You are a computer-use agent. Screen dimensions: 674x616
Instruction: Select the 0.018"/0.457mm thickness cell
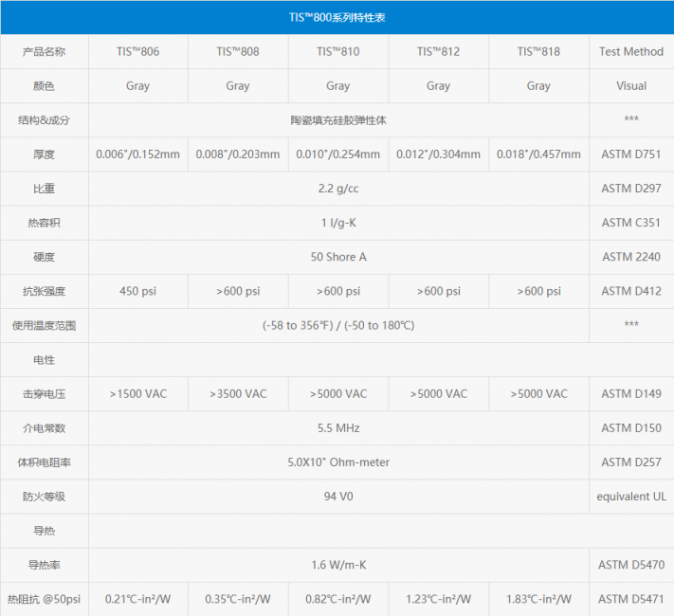(538, 154)
